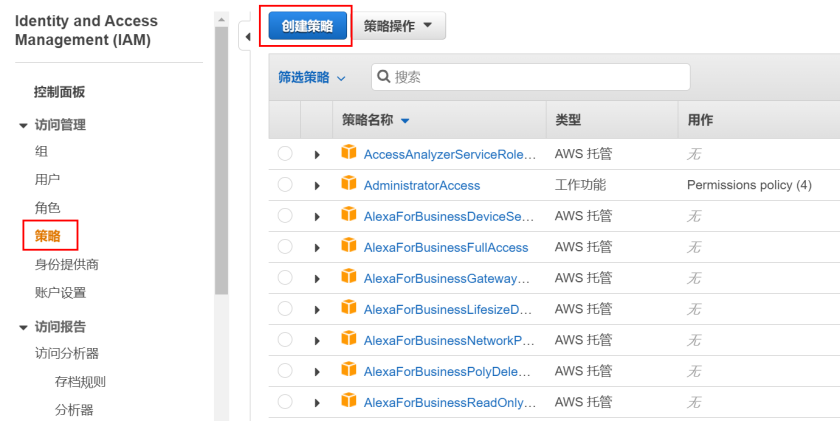Screen dimensions: 840x421
Task: Open 身份提供商 in the sidebar
Action: click(66, 265)
